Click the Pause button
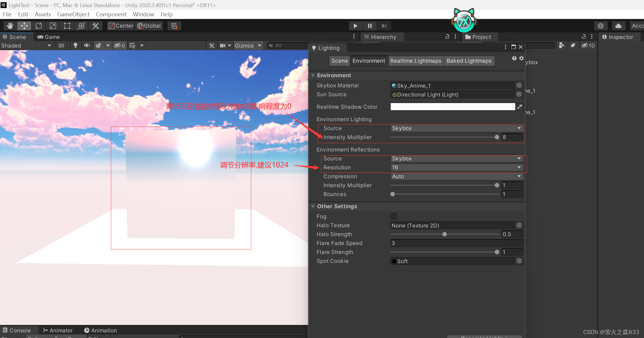 click(x=370, y=26)
